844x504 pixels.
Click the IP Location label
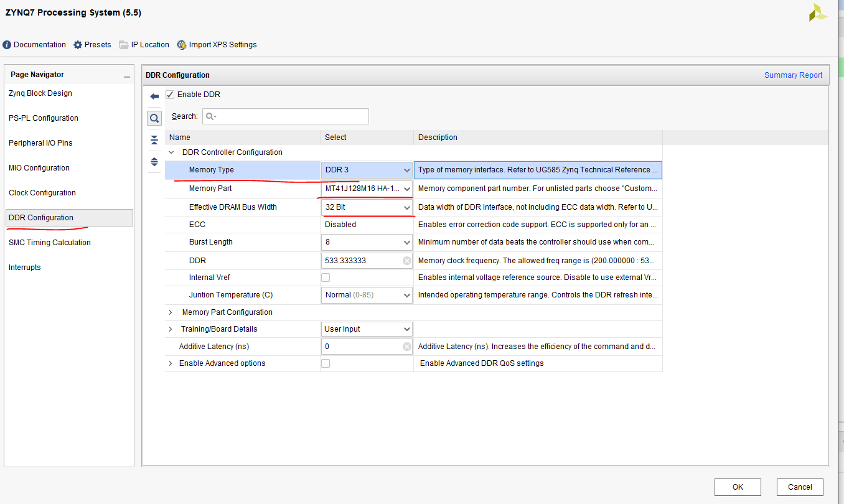(150, 45)
